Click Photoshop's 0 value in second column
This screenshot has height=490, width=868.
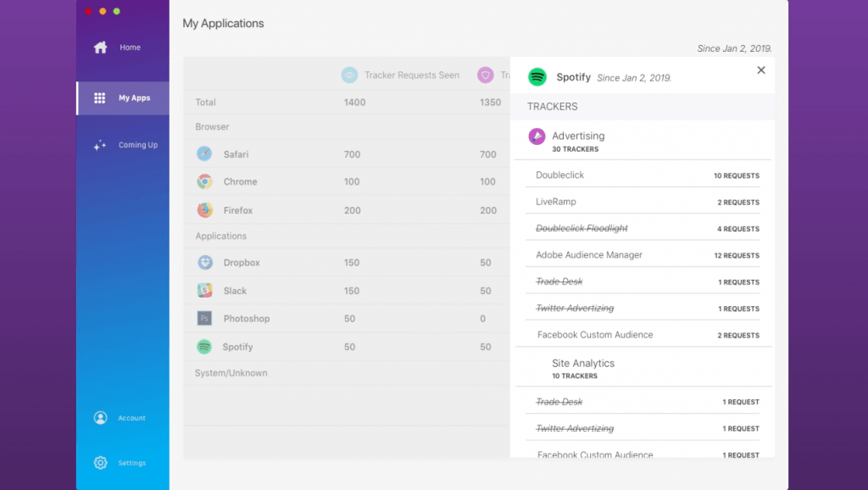point(482,319)
